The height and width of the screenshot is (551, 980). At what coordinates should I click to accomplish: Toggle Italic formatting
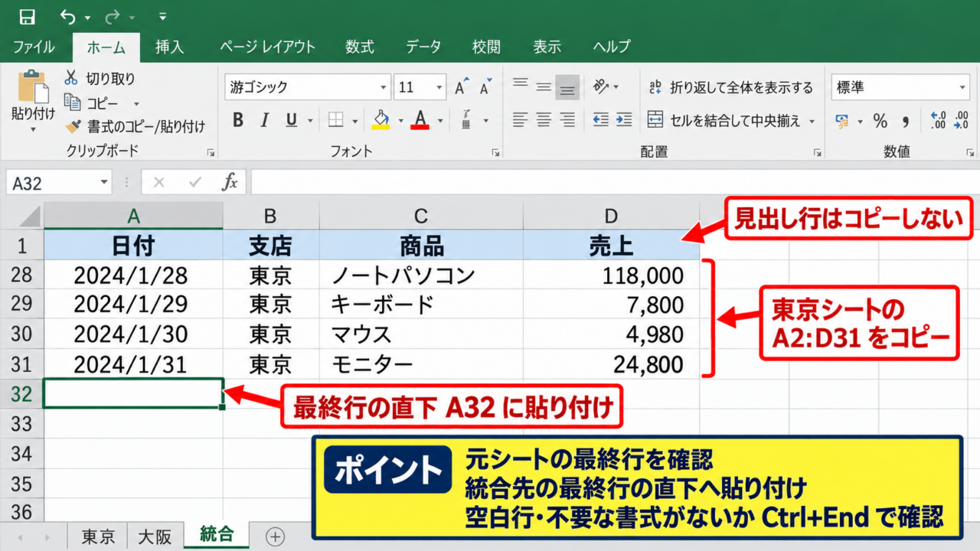click(x=265, y=120)
